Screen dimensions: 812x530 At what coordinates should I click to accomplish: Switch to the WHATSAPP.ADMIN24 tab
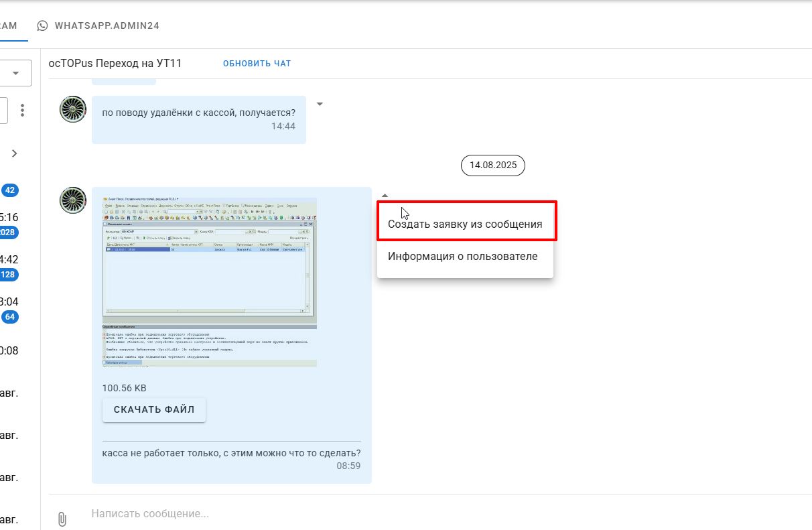coord(107,25)
